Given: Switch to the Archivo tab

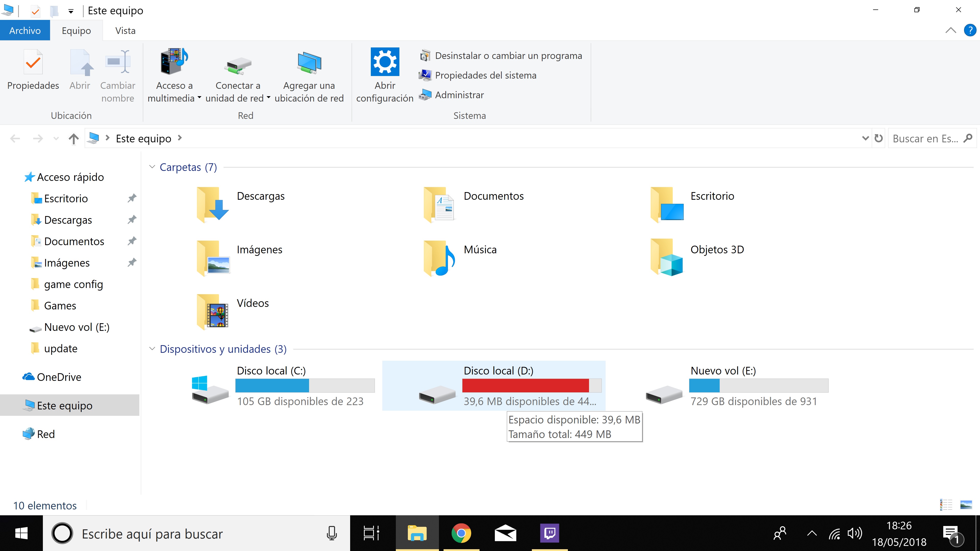Looking at the screenshot, I should [x=25, y=30].
